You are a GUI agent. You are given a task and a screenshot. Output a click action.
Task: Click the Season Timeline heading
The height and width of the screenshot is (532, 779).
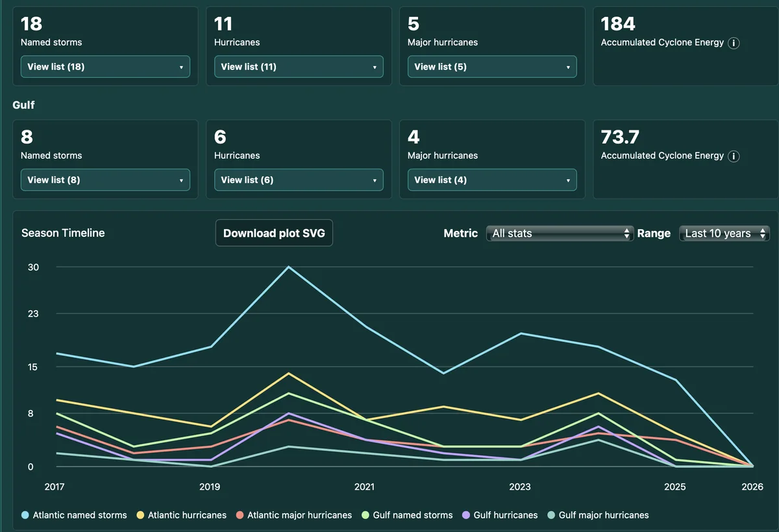(63, 233)
